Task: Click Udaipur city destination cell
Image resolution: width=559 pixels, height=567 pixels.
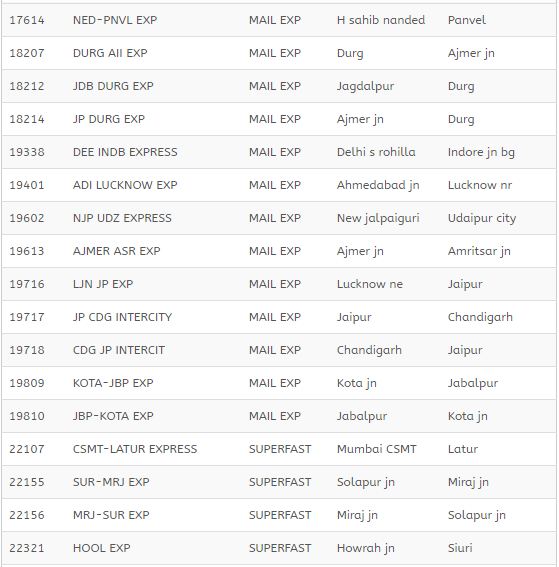Action: coord(482,218)
